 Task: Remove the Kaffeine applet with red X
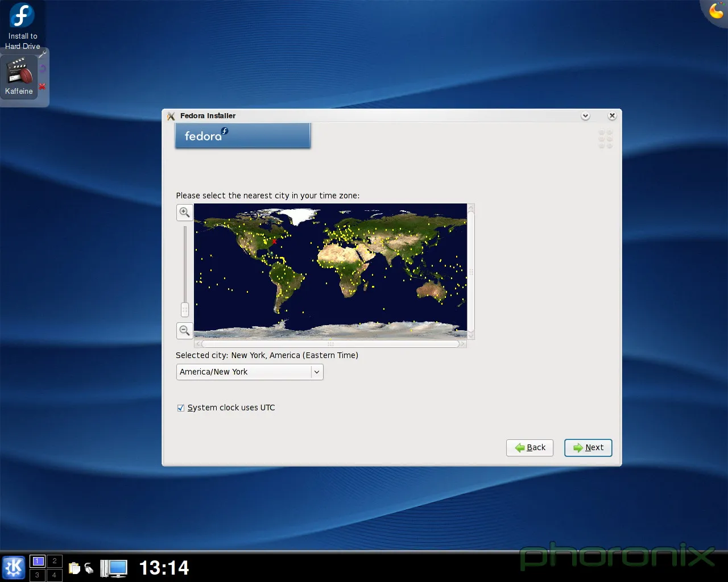42,86
